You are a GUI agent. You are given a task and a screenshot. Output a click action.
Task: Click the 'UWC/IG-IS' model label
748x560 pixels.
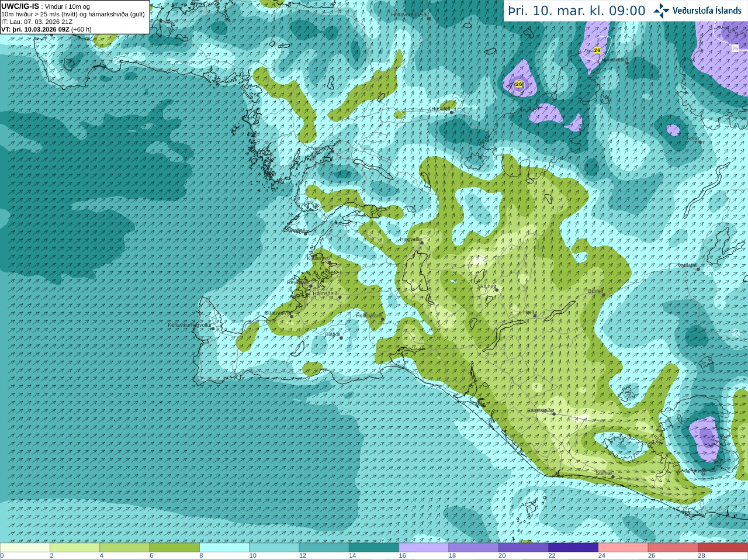point(20,6)
